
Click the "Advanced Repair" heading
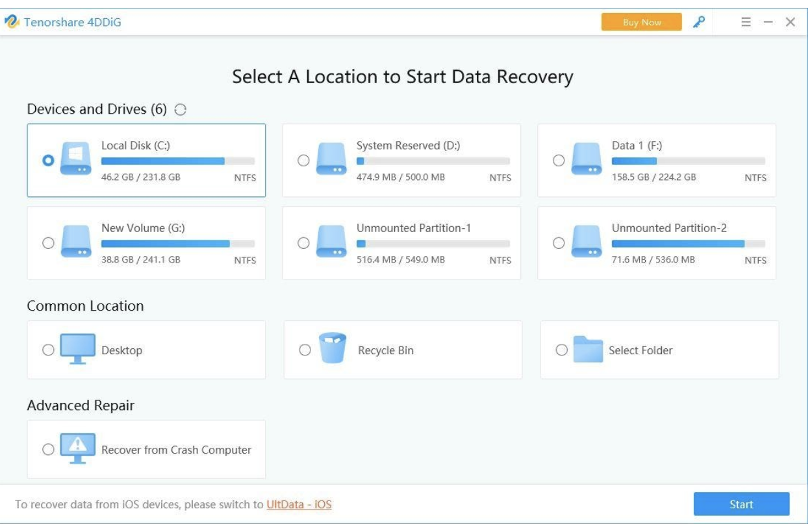pyautogui.click(x=81, y=406)
